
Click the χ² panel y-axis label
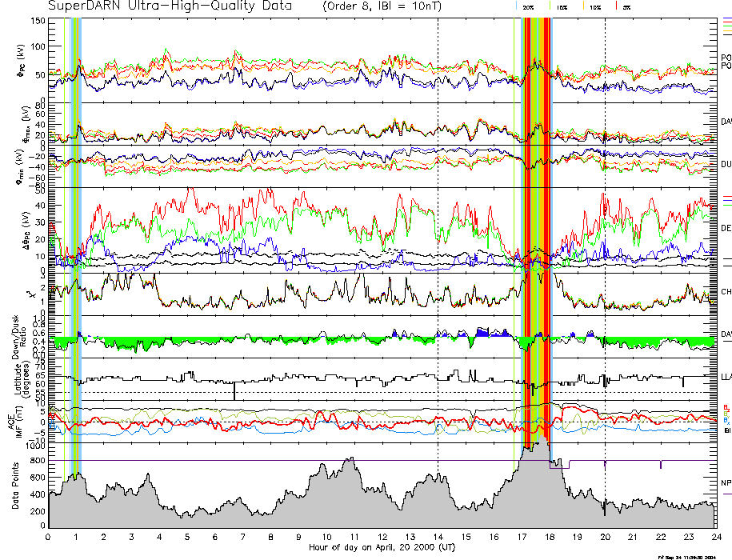(x=31, y=294)
